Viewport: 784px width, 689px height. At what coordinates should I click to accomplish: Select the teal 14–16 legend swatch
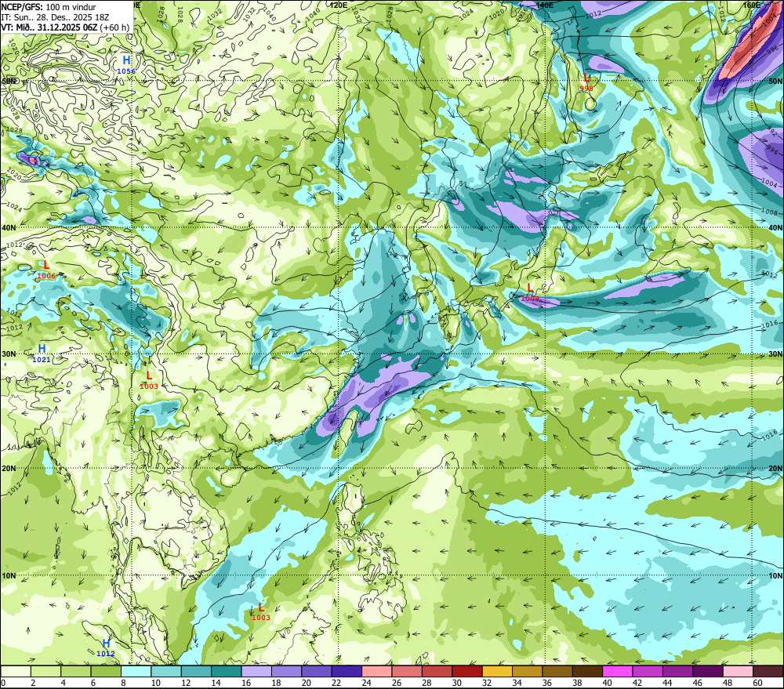click(227, 671)
